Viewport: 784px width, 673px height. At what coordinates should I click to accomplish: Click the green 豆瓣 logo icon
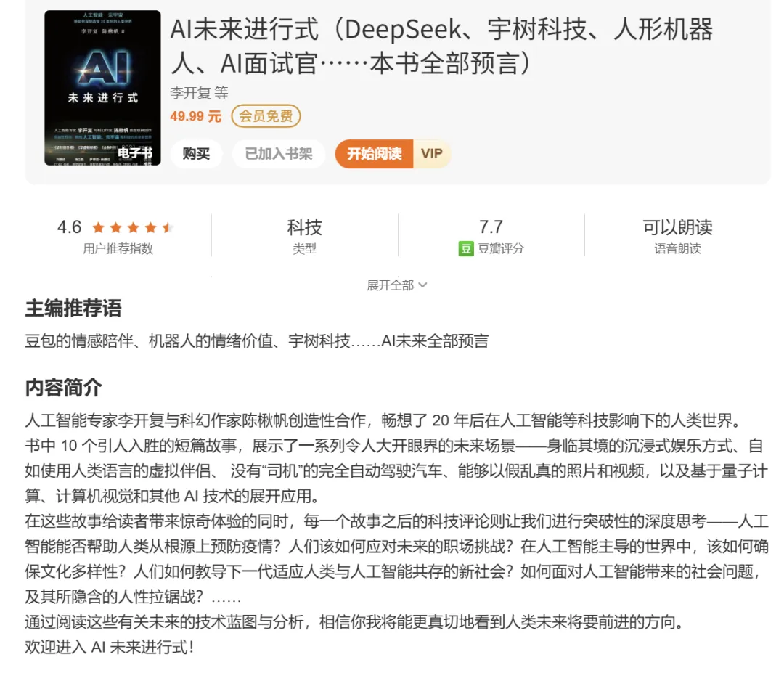pos(465,248)
